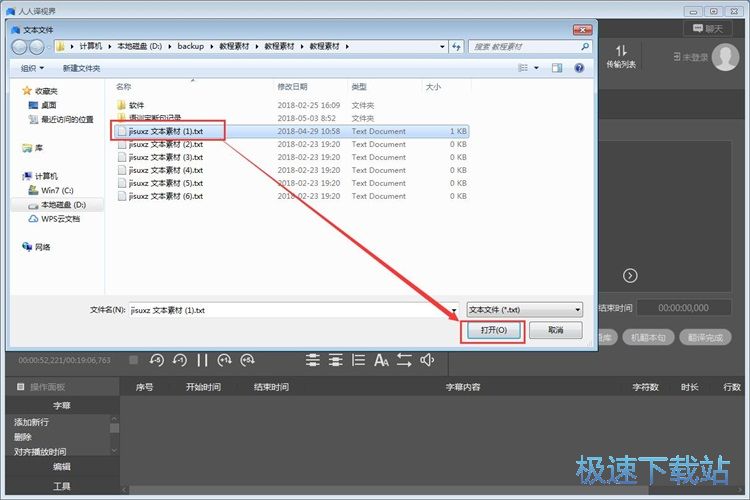This screenshot has height=500, width=750.
Task: Click the 操作面板 panel icon
Action: point(21,387)
